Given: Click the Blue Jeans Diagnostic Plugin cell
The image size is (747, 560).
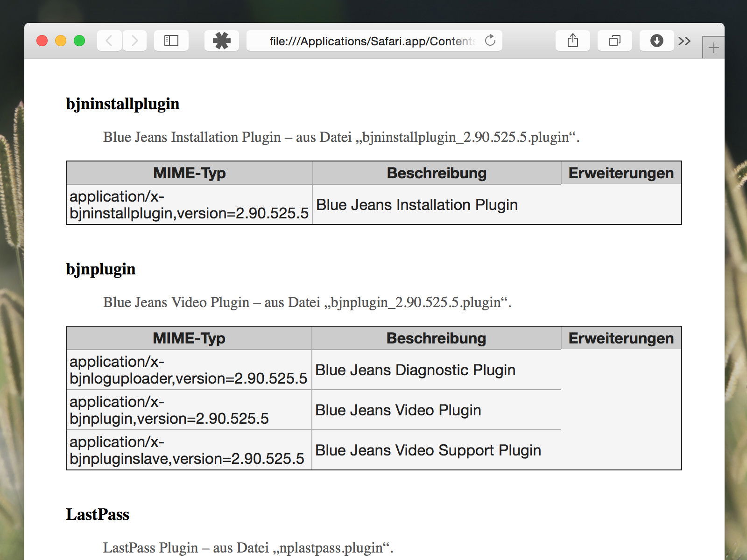Looking at the screenshot, I should (x=437, y=370).
